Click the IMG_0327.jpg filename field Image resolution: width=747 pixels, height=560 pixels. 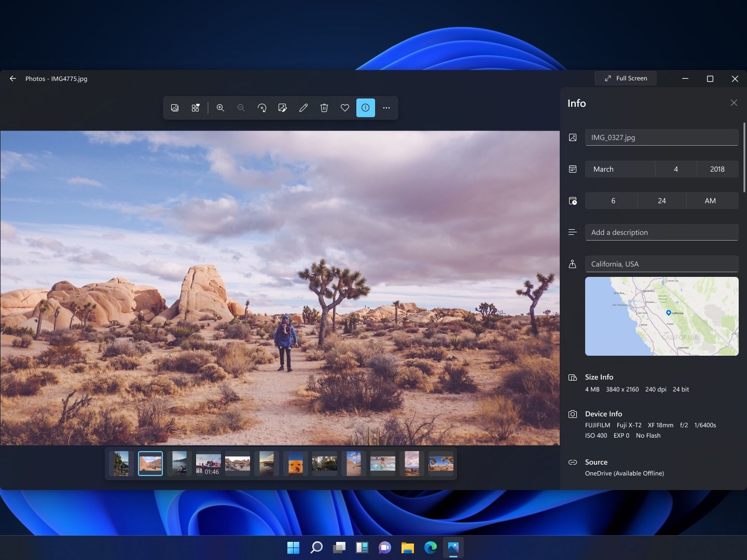pyautogui.click(x=661, y=137)
